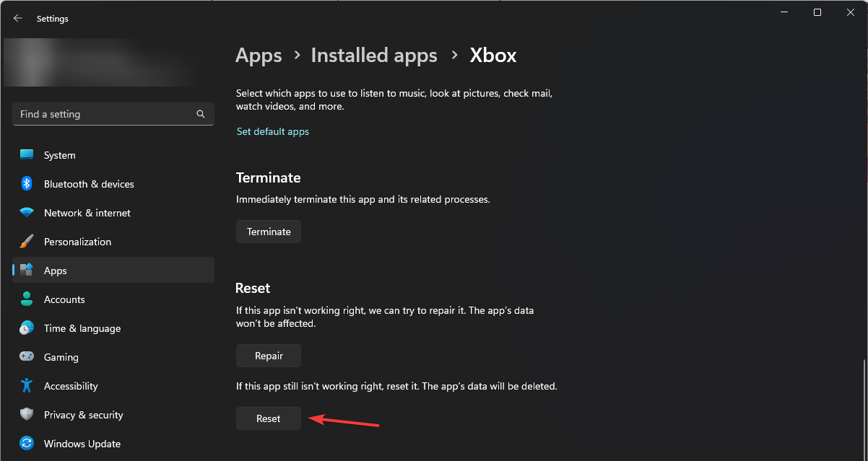Click the Terminate button

pyautogui.click(x=269, y=232)
